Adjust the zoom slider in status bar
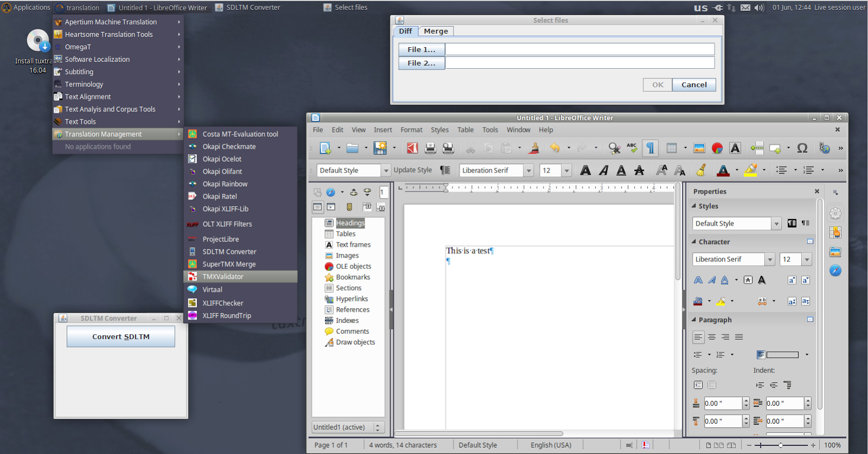868x454 pixels. (781, 445)
